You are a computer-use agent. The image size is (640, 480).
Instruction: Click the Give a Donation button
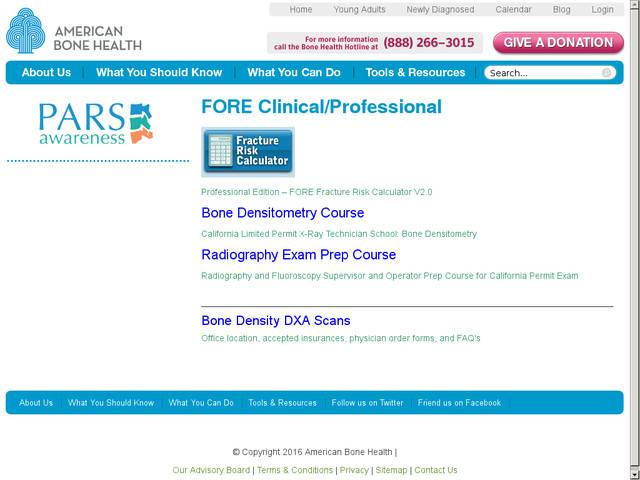tap(558, 43)
